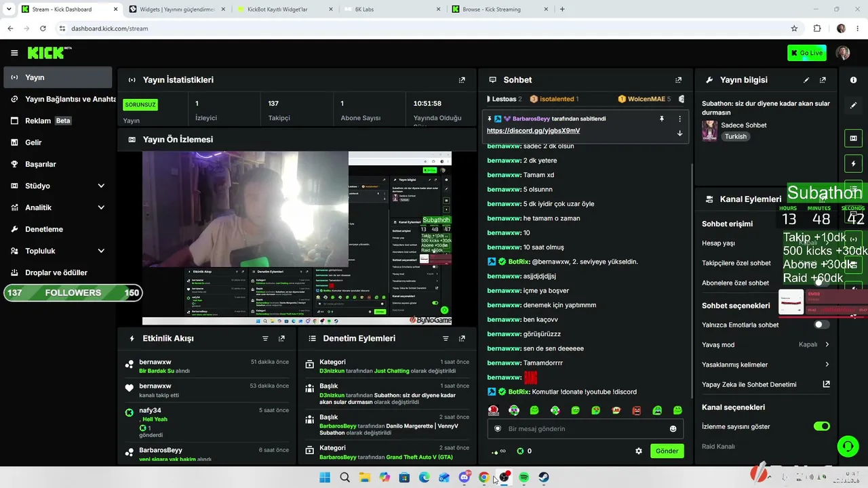This screenshot has width=868, height=488.
Task: Open the user avatar in the header
Action: tap(843, 53)
